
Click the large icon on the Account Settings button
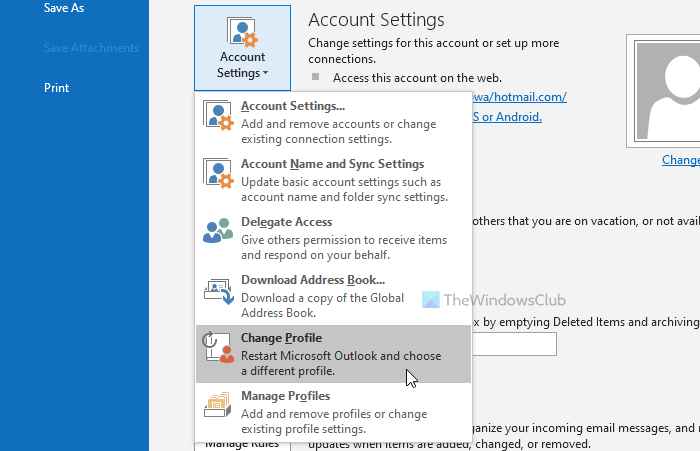(242, 32)
